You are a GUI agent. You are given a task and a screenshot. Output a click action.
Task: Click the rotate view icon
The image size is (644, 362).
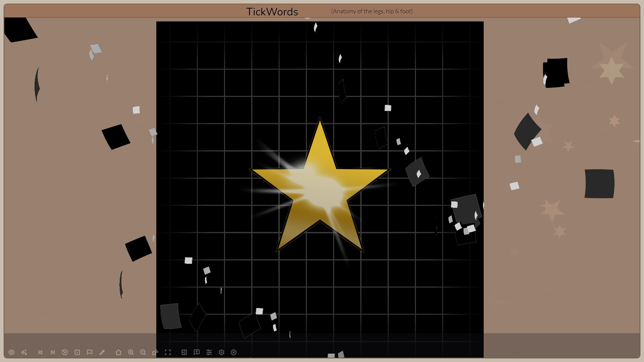coord(155,352)
